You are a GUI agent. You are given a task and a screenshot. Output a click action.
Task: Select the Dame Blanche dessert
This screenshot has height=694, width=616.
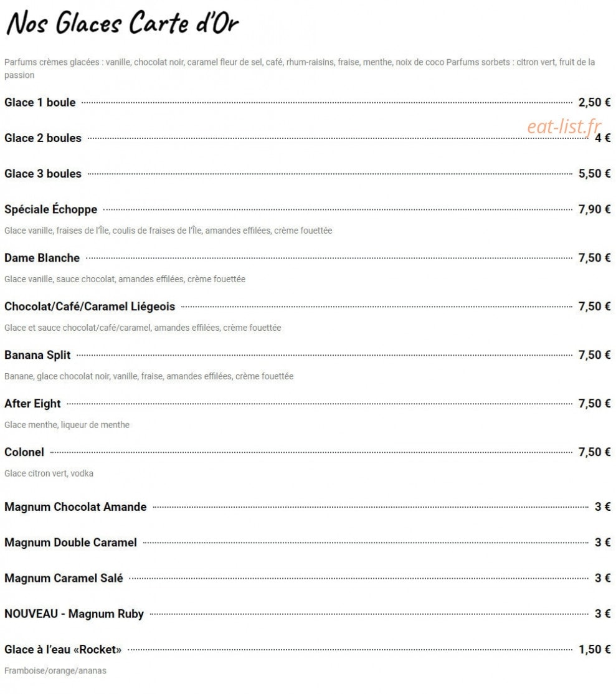(x=42, y=257)
